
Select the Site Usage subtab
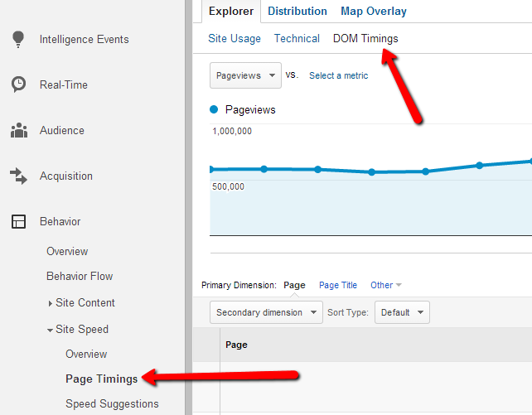(235, 39)
